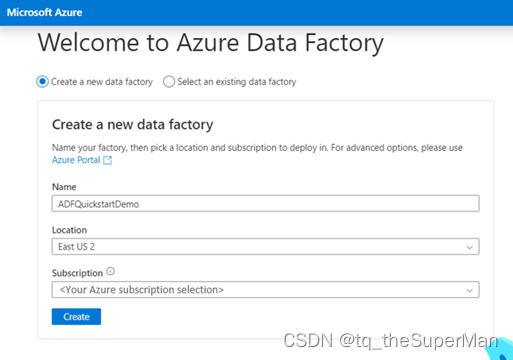Open the Azure Portal link

[76, 160]
